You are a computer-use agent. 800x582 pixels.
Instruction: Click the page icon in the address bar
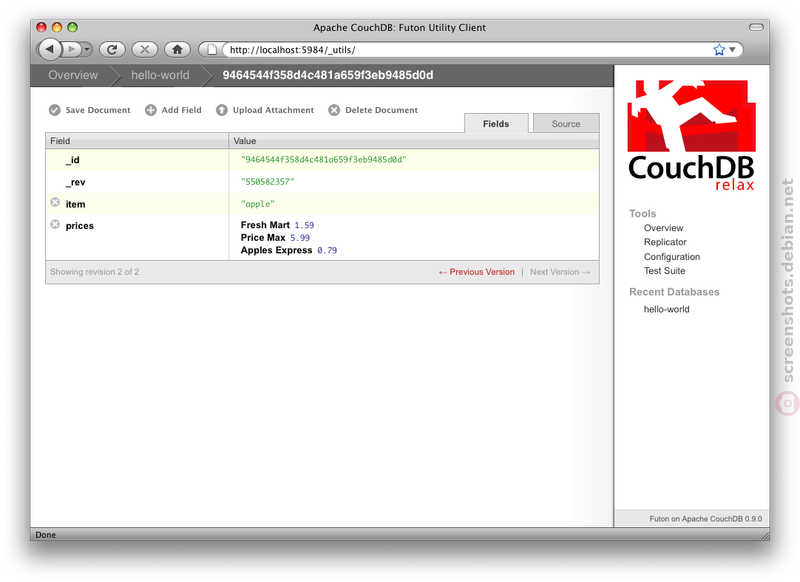click(x=212, y=49)
